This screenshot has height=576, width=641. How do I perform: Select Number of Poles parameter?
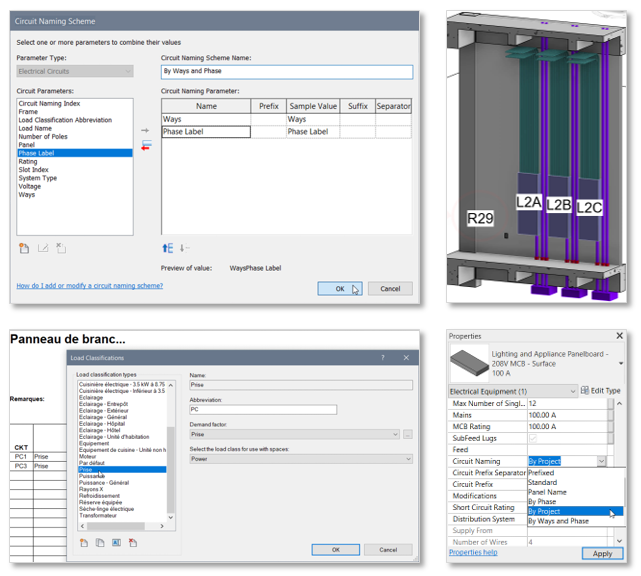point(43,137)
